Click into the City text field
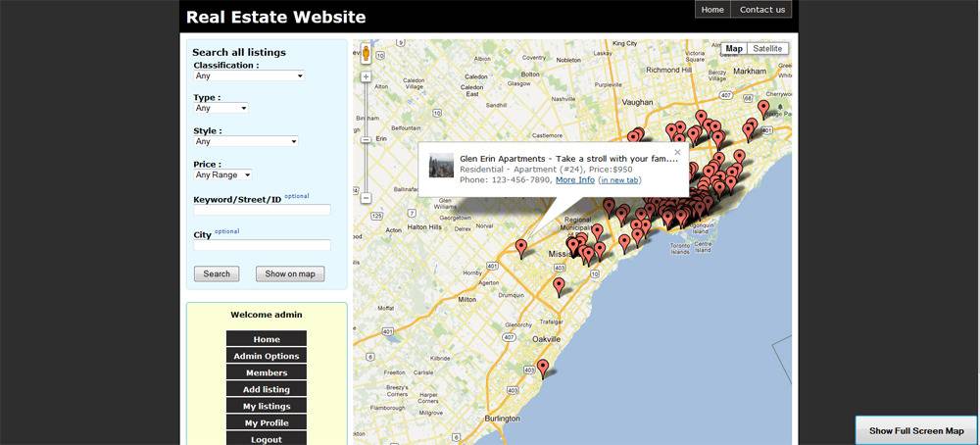Viewport: 980px width, 445px height. pos(262,245)
